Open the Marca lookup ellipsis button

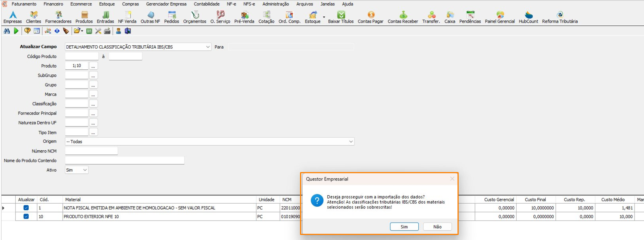coord(93,94)
